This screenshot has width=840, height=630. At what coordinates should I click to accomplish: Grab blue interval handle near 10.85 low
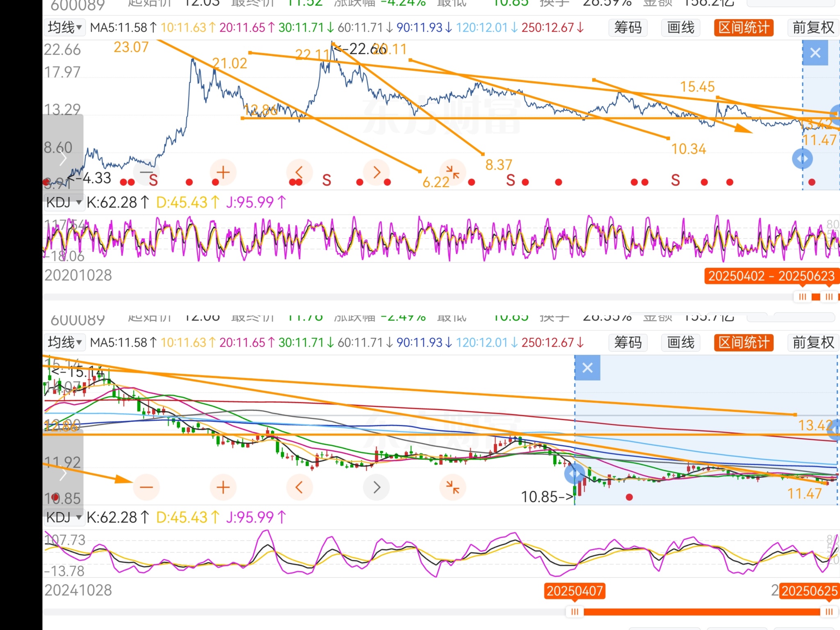[575, 474]
